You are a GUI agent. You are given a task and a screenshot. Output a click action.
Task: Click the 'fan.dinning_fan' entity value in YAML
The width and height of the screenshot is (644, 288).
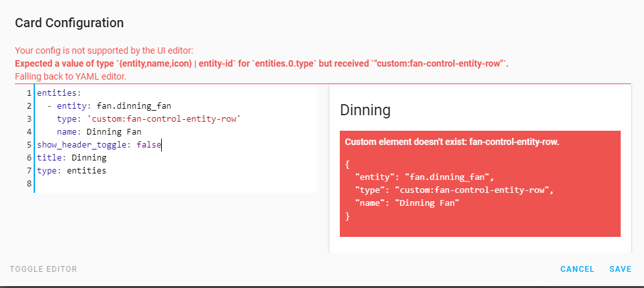pos(134,106)
